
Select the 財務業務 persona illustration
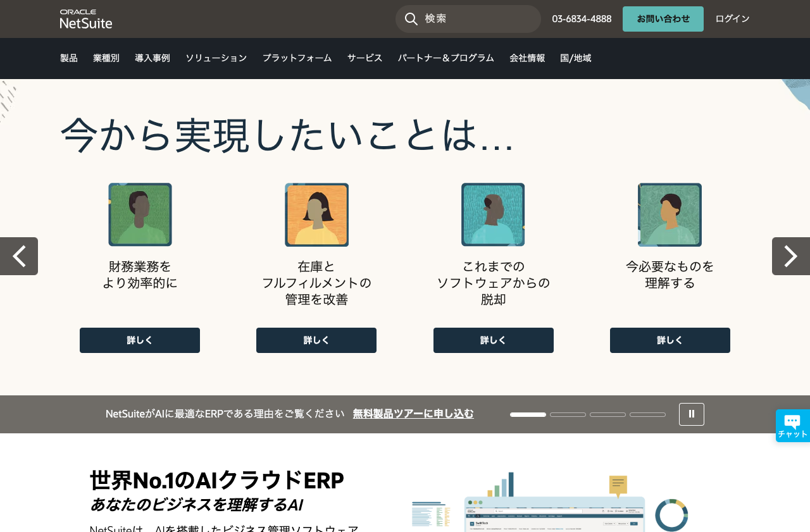pos(140,214)
